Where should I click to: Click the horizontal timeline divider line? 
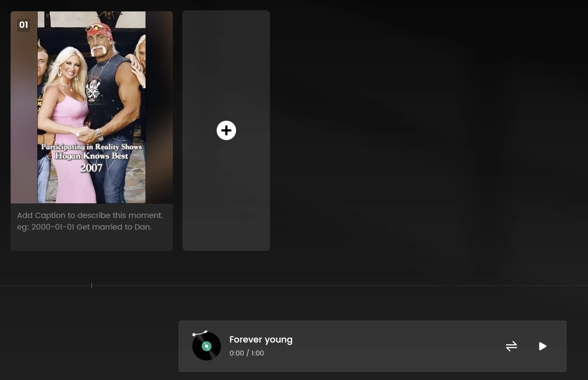[x=332, y=285]
